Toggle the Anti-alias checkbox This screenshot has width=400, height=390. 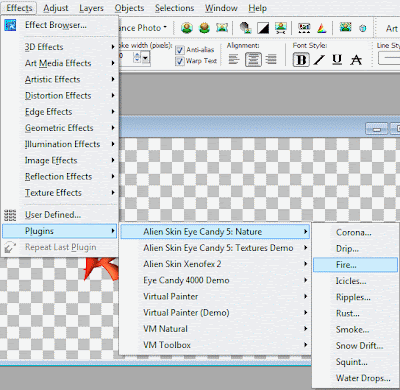click(180, 50)
